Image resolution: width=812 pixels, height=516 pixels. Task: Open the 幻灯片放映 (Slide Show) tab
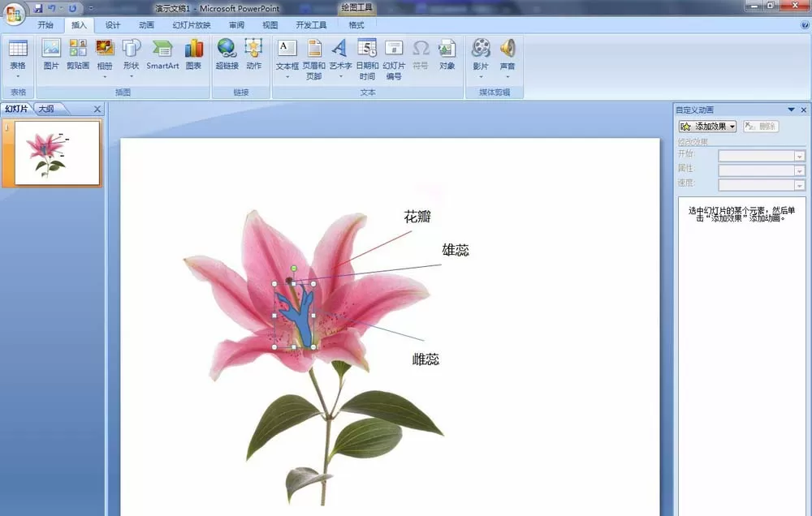(192, 25)
